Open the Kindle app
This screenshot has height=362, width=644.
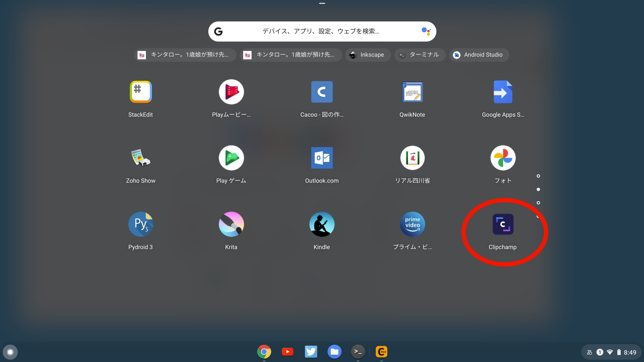pos(322,225)
